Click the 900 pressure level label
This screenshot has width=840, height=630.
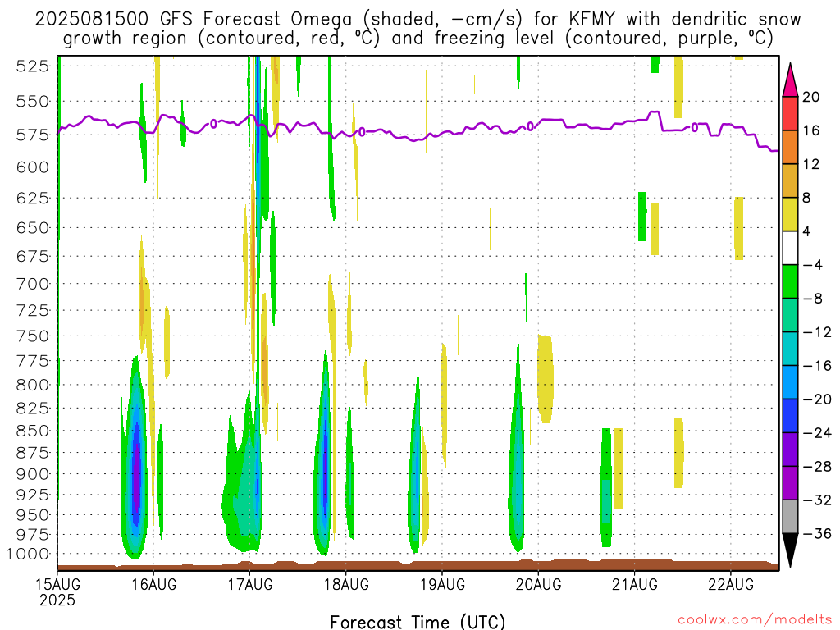tap(33, 474)
